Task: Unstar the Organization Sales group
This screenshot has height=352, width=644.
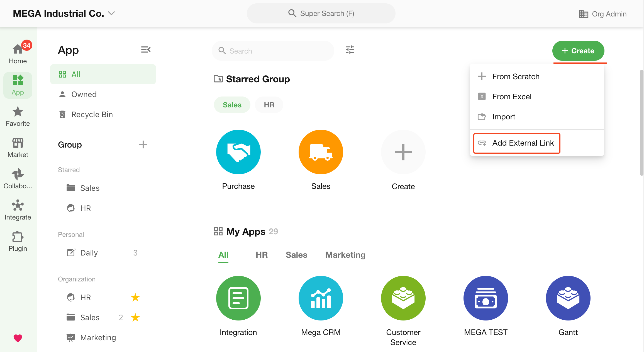Action: [x=135, y=317]
